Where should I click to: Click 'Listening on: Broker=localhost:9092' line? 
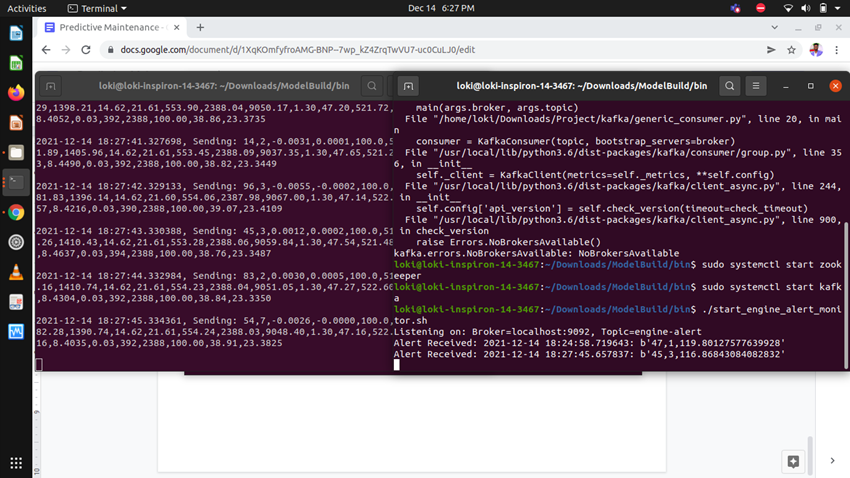pos(548,332)
